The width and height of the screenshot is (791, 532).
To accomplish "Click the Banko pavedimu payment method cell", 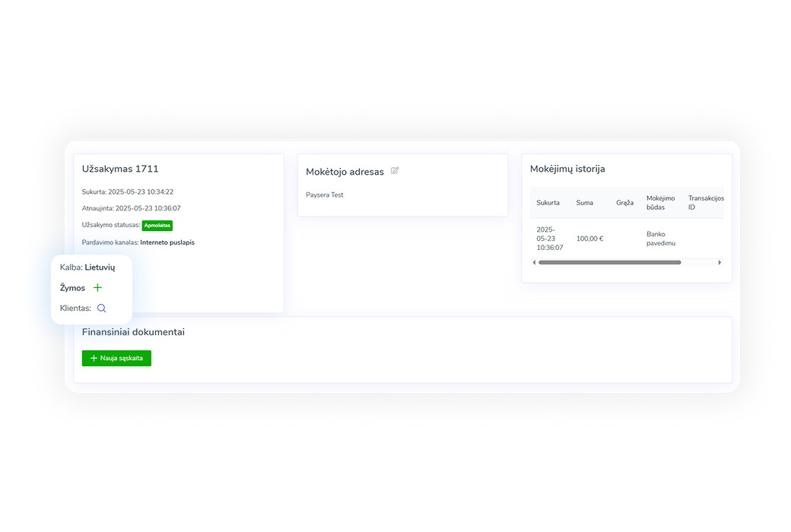I will pyautogui.click(x=661, y=239).
